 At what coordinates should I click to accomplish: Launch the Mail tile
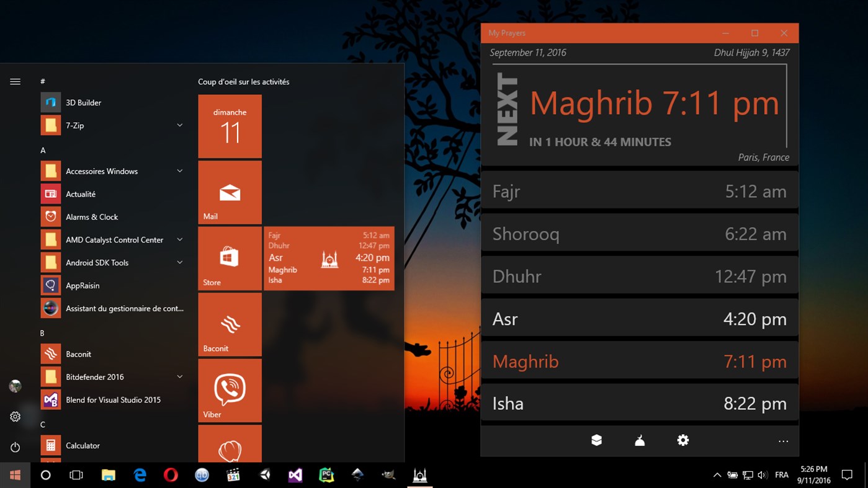tap(230, 192)
